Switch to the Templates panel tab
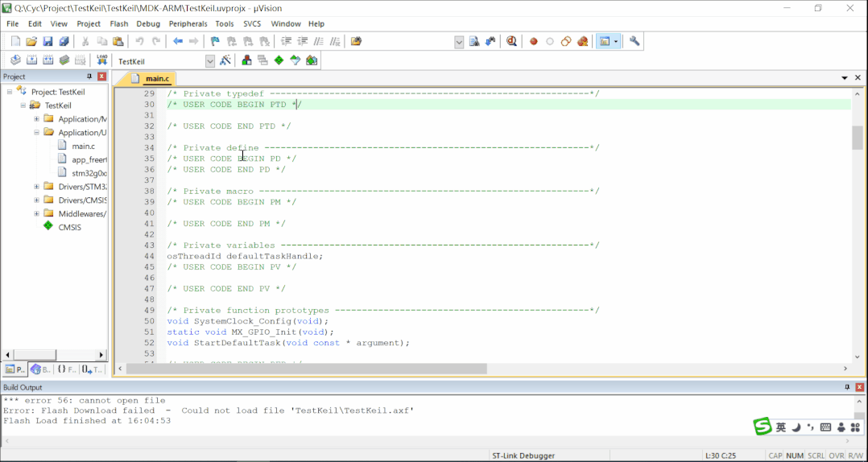Image resolution: width=868 pixels, height=462 pixels. click(x=92, y=369)
